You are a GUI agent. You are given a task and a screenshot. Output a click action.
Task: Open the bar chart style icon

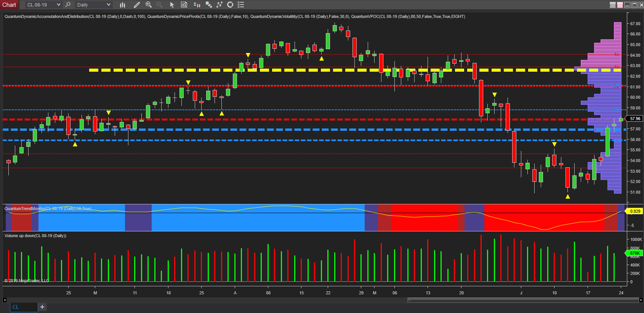(x=122, y=5)
